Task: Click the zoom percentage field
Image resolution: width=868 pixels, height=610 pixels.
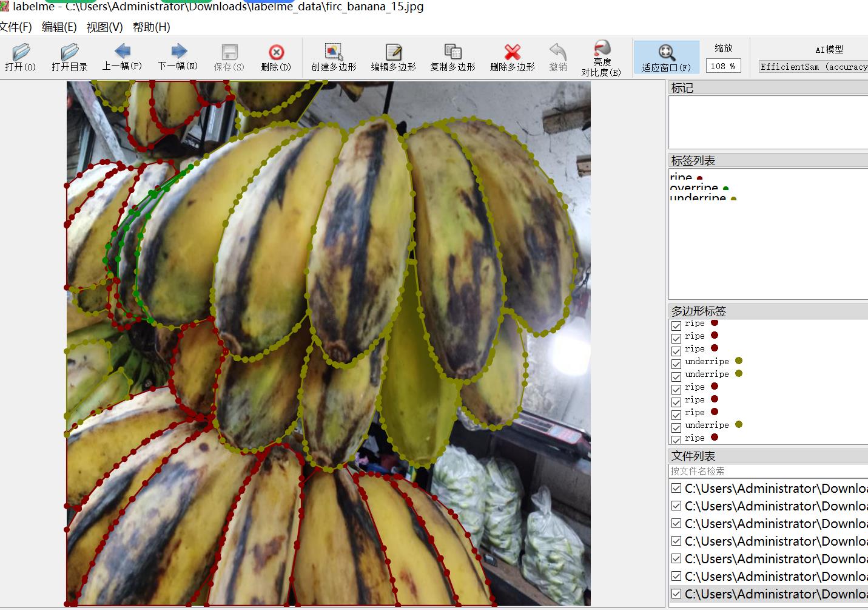Action: click(x=722, y=66)
